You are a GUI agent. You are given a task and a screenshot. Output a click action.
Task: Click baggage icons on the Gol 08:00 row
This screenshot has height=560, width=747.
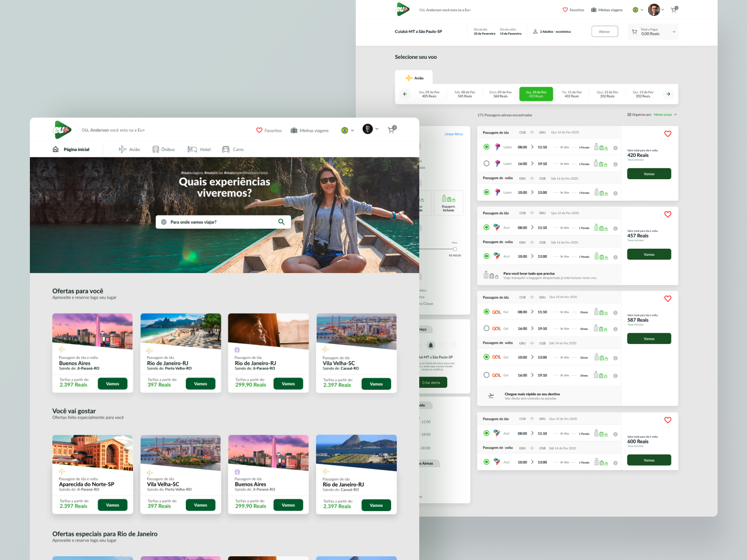(x=601, y=312)
